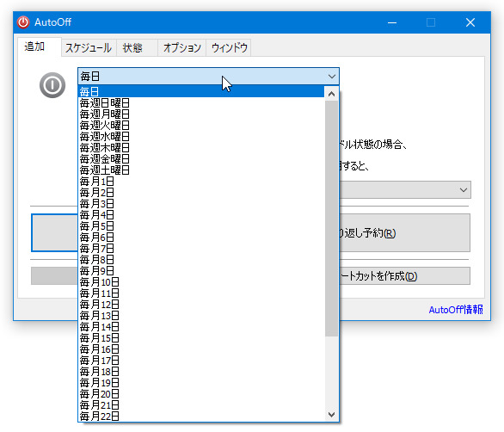The width and height of the screenshot is (504, 432).
Task: Select 毎月8日 from the list
Action: [x=201, y=260]
